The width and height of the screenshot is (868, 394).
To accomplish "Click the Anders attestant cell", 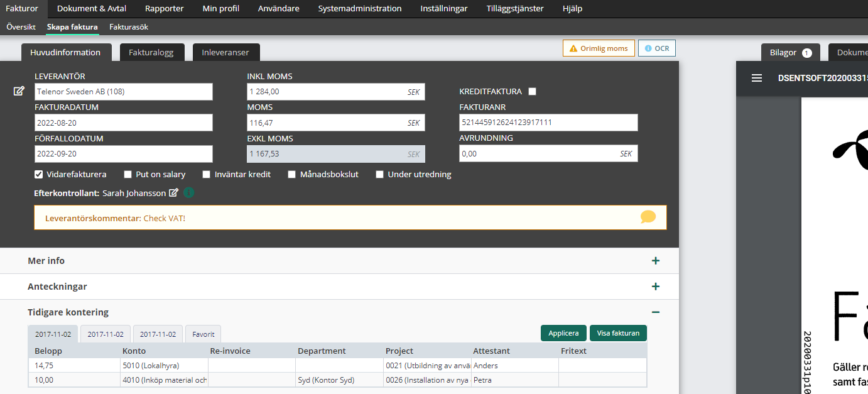I will point(515,365).
